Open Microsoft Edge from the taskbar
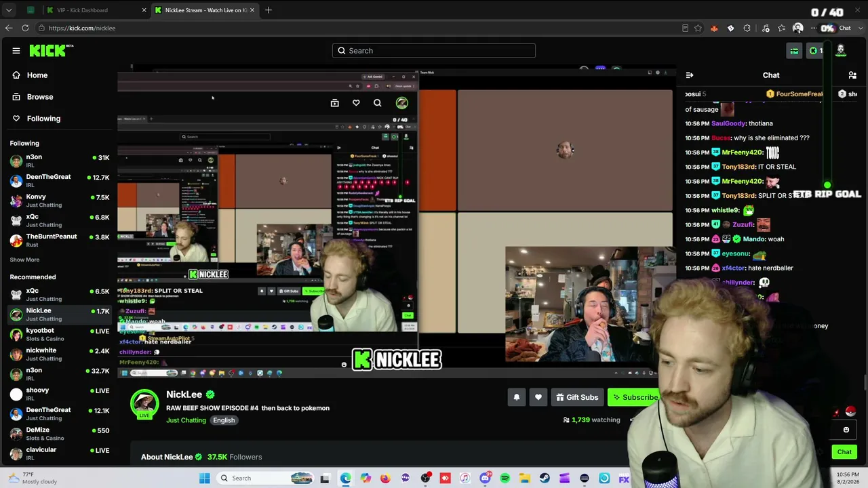This screenshot has height=488, width=868. pos(346,479)
